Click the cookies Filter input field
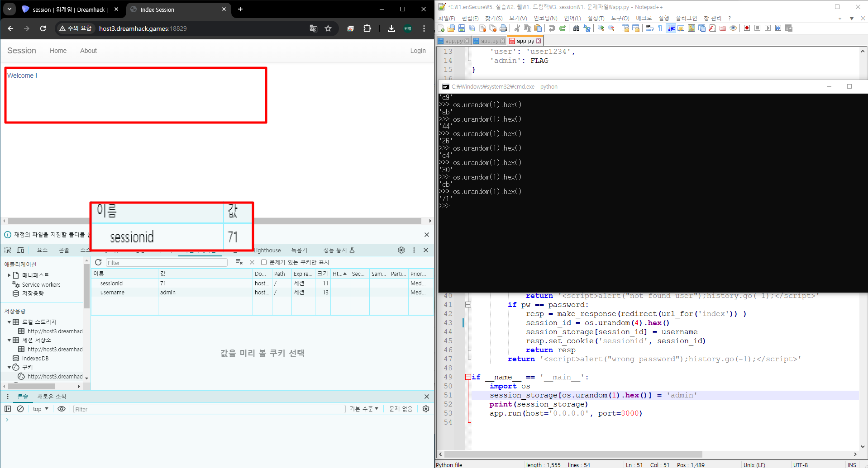868x468 pixels. click(x=167, y=263)
